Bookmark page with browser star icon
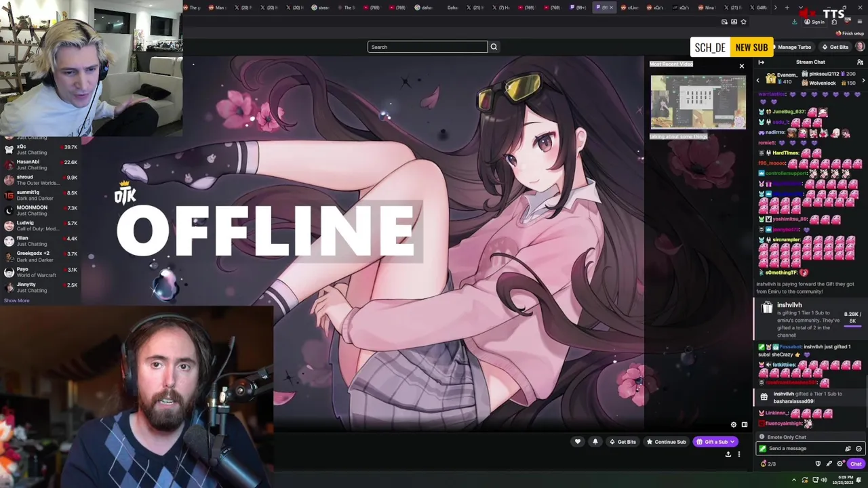This screenshot has height=488, width=868. coord(743,22)
